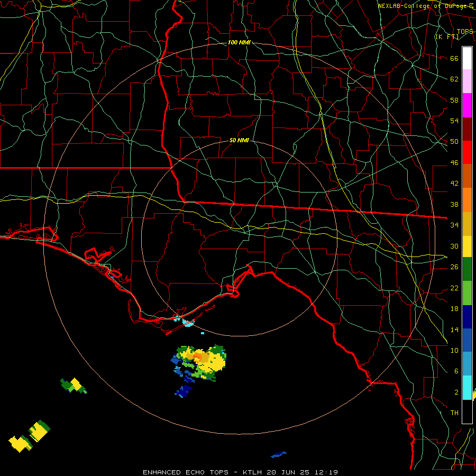Click the 58 label on legend
The height and width of the screenshot is (476, 476).
(454, 100)
